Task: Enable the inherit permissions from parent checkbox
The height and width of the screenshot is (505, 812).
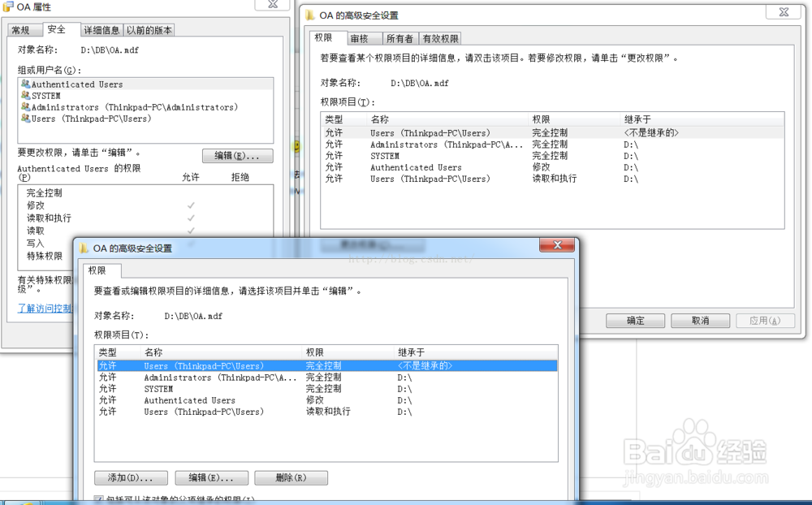Action: (99, 500)
